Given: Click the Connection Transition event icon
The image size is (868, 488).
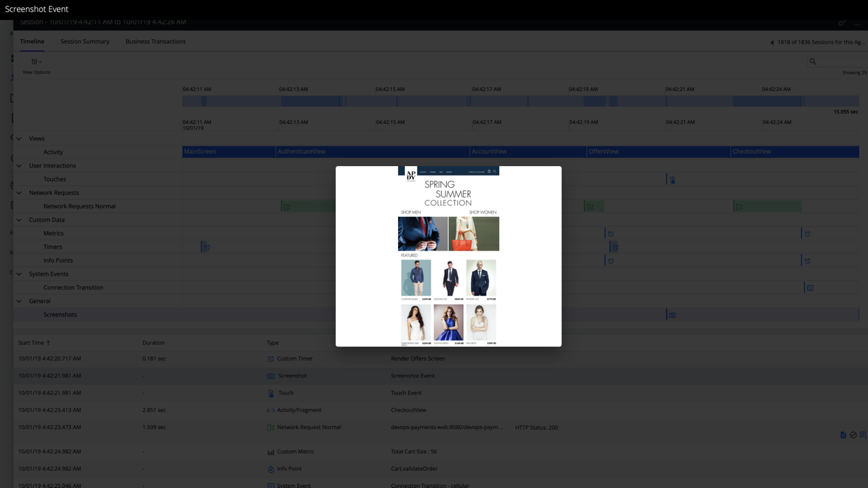Looking at the screenshot, I should (x=809, y=287).
